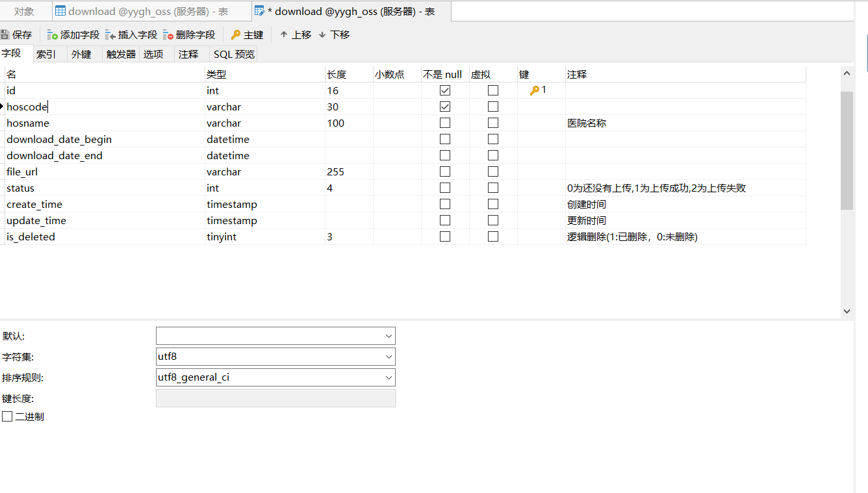868x493 pixels.
Task: Open the 默认 (Default) dropdown
Action: [389, 336]
